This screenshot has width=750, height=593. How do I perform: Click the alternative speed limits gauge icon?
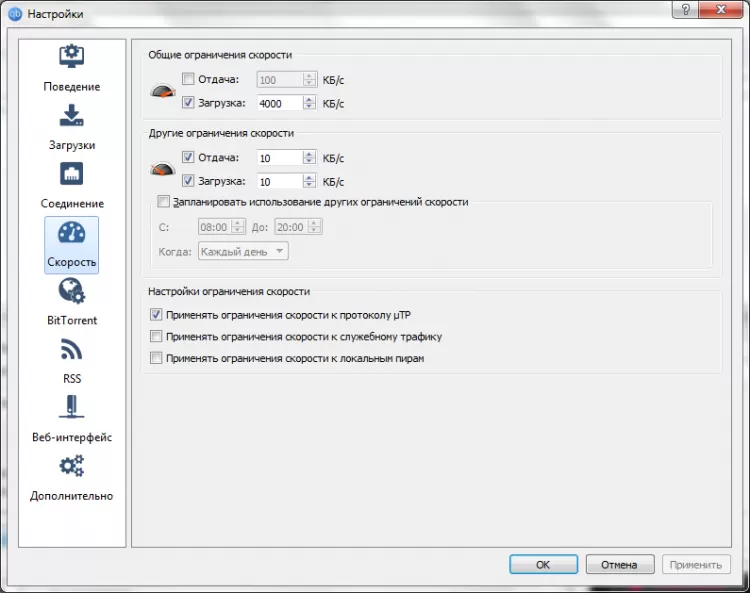tap(163, 169)
